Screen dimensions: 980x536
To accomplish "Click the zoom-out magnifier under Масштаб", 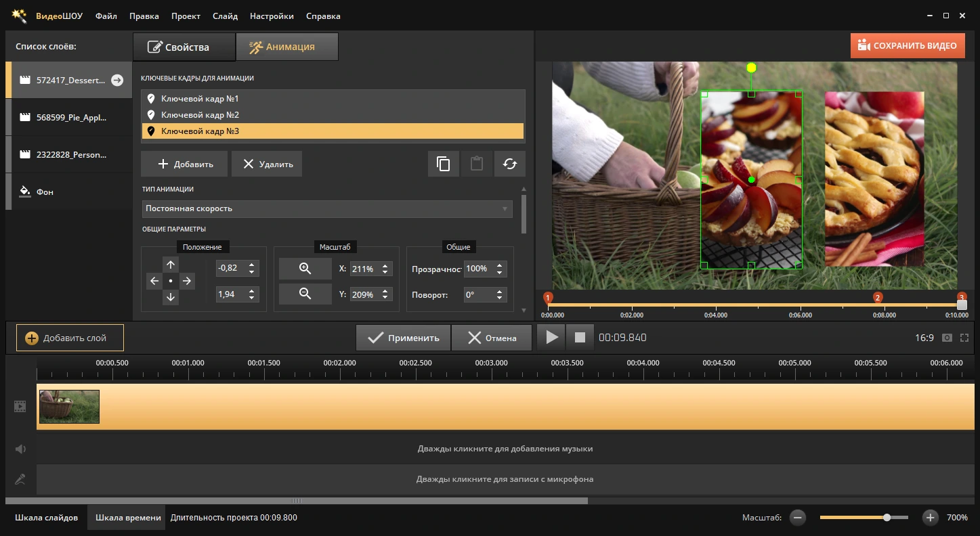I will [x=305, y=294].
